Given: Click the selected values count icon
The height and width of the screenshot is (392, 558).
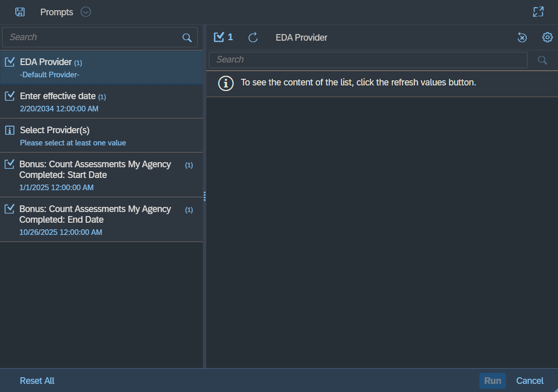Looking at the screenshot, I should point(223,37).
